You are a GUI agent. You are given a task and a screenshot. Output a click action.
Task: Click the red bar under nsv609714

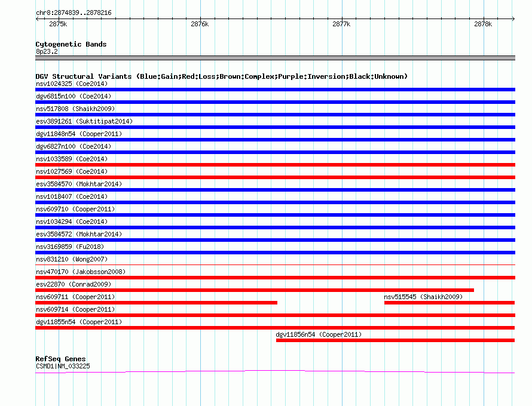pyautogui.click(x=275, y=315)
